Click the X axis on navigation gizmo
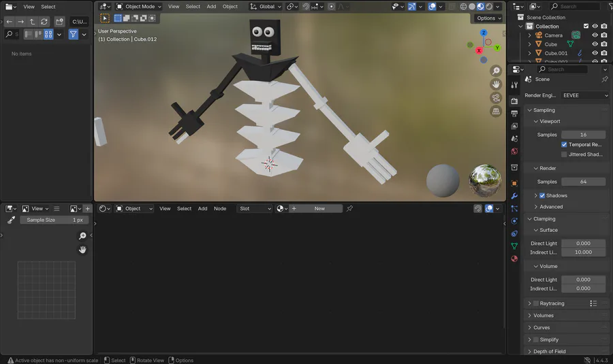This screenshot has width=613, height=364. tap(479, 50)
